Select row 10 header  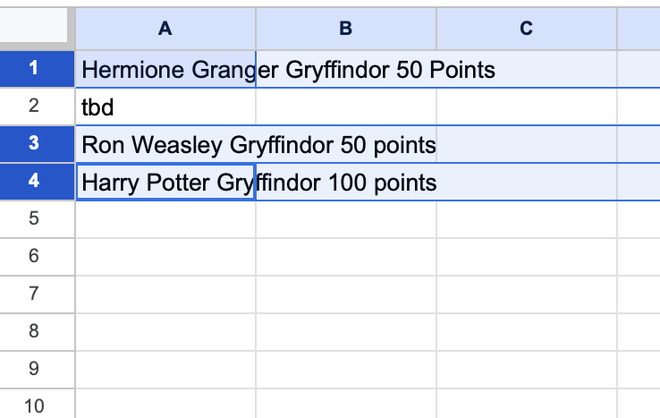coord(34,405)
